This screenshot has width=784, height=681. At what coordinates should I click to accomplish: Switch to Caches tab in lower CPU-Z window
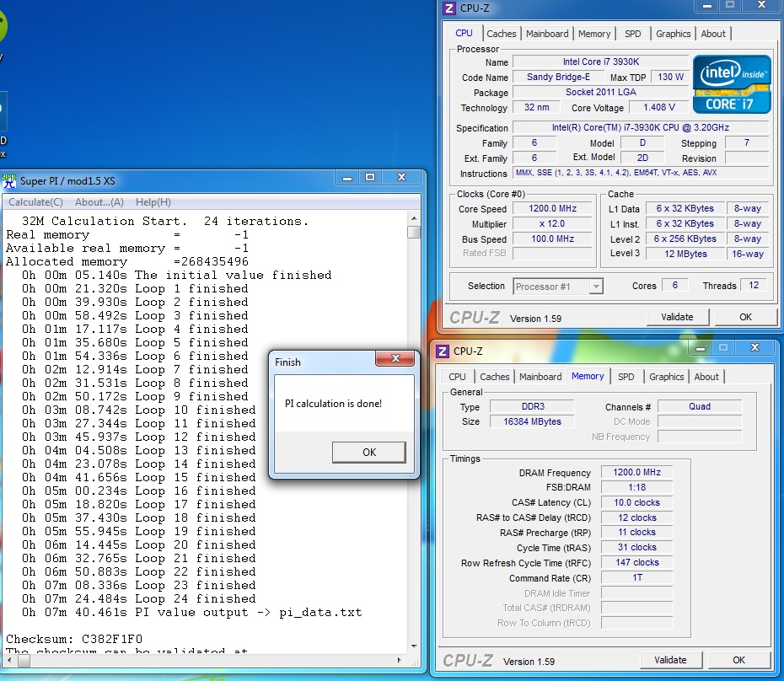point(495,377)
